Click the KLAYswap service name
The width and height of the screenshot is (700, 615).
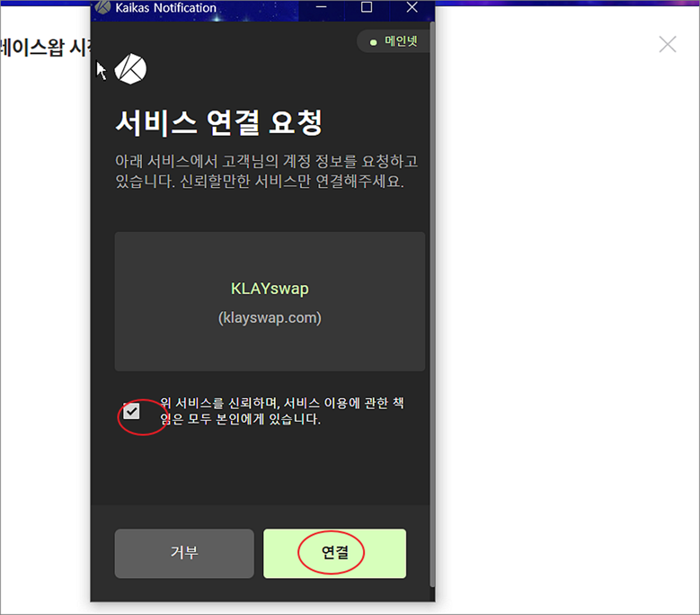pos(270,288)
